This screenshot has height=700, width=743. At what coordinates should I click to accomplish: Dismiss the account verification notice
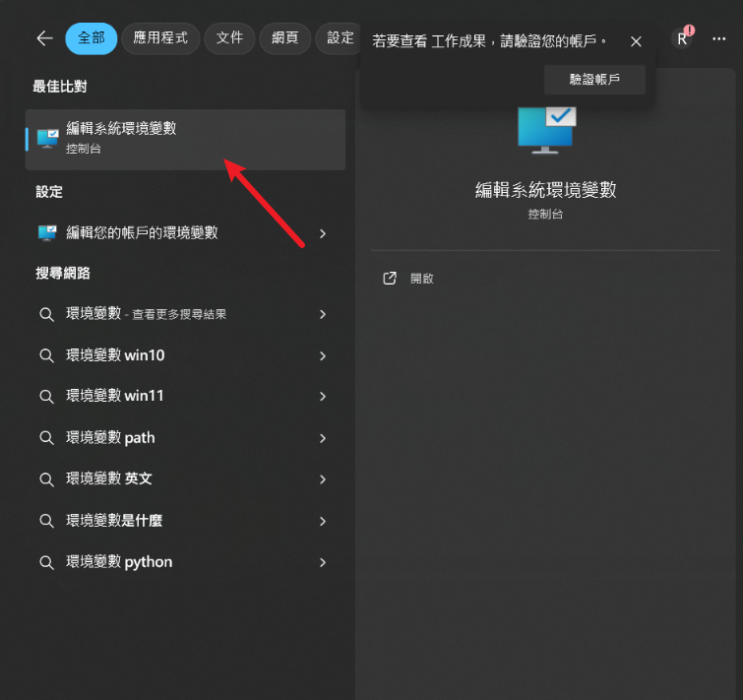point(636,41)
